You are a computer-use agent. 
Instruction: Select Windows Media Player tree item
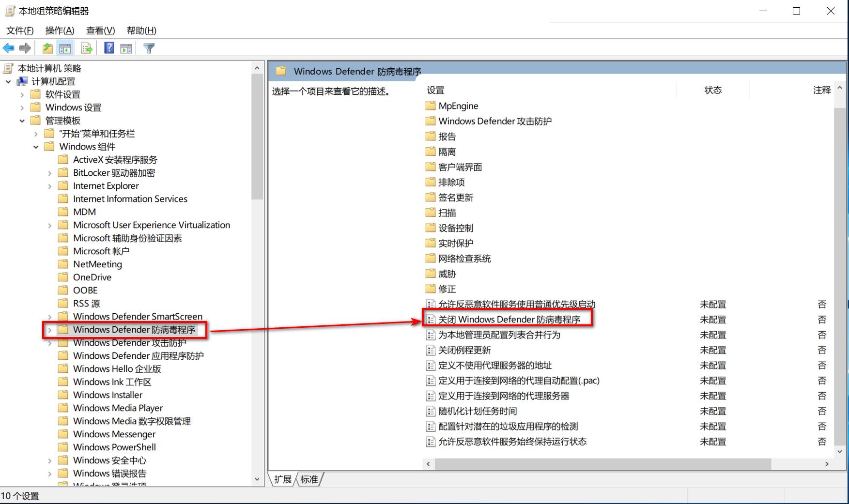tap(118, 408)
